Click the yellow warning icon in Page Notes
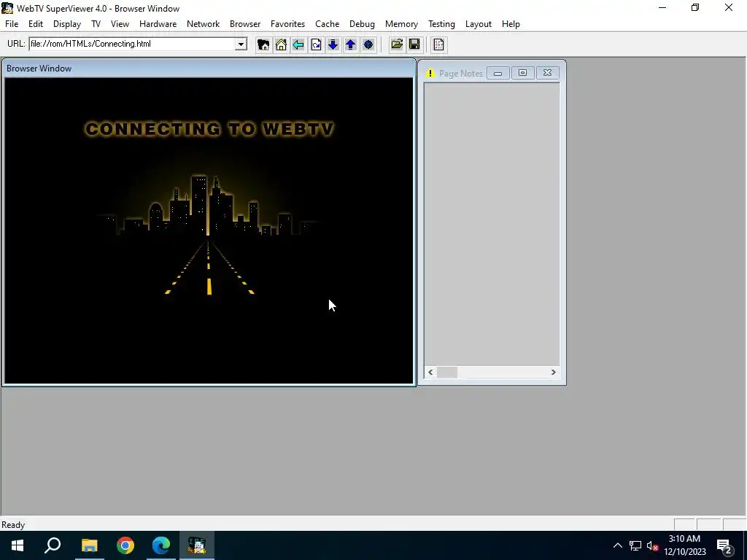 pos(430,74)
